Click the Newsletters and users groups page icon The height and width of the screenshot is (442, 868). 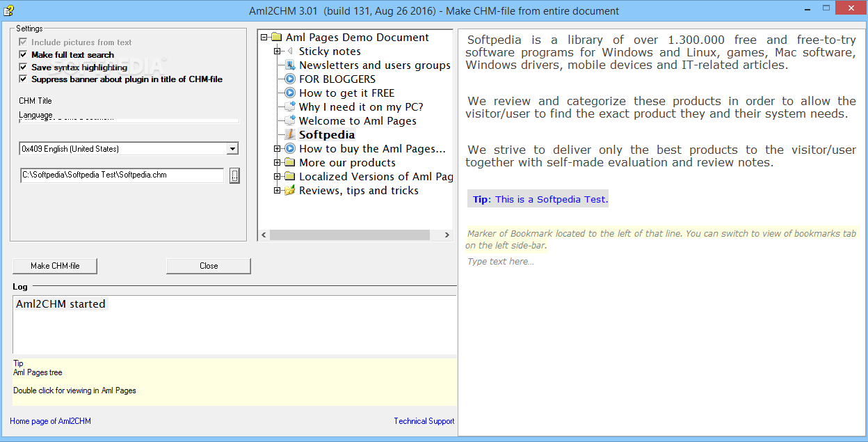(x=290, y=65)
